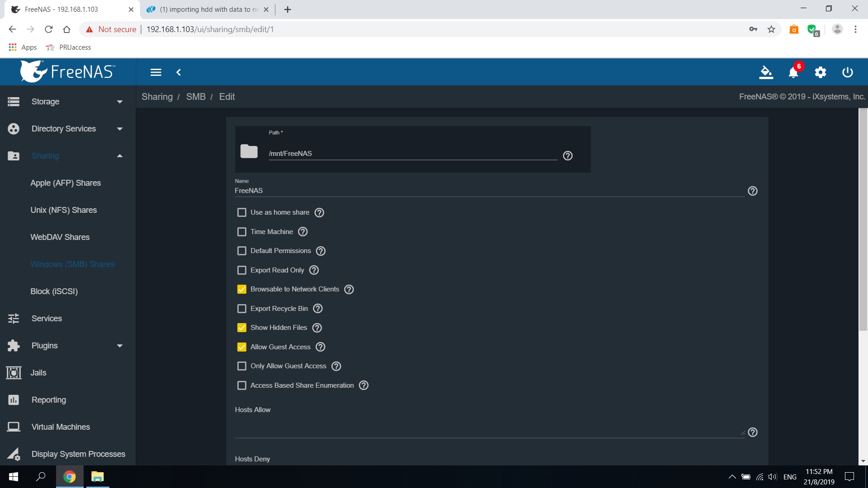Bookmark page with the star icon

pos(771,29)
